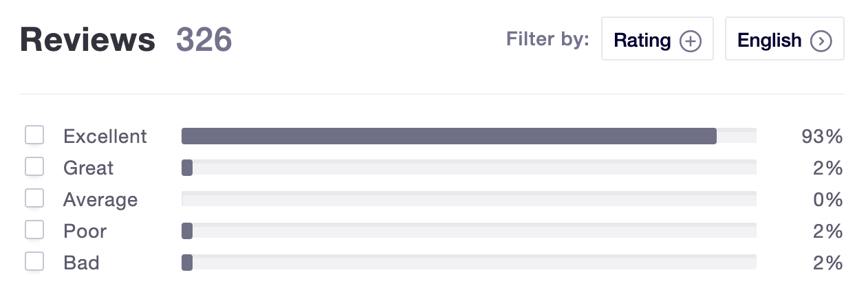Click the Poor rating progress bar

(469, 231)
